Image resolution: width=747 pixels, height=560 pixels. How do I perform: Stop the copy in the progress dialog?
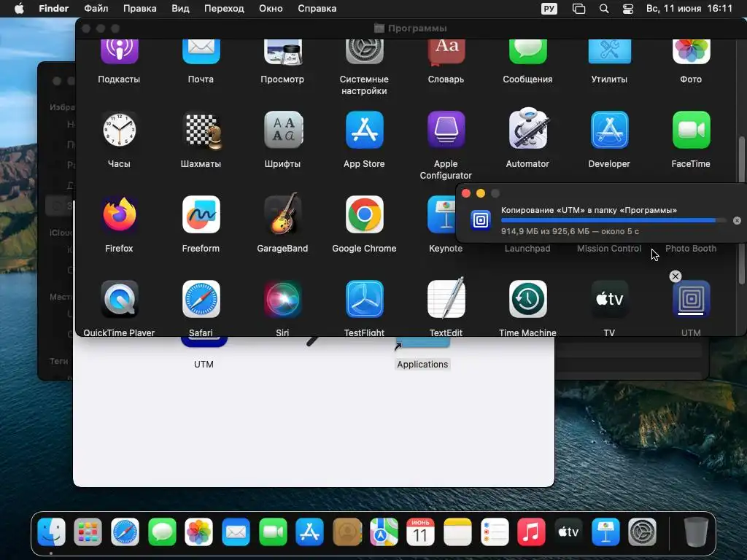click(x=737, y=220)
